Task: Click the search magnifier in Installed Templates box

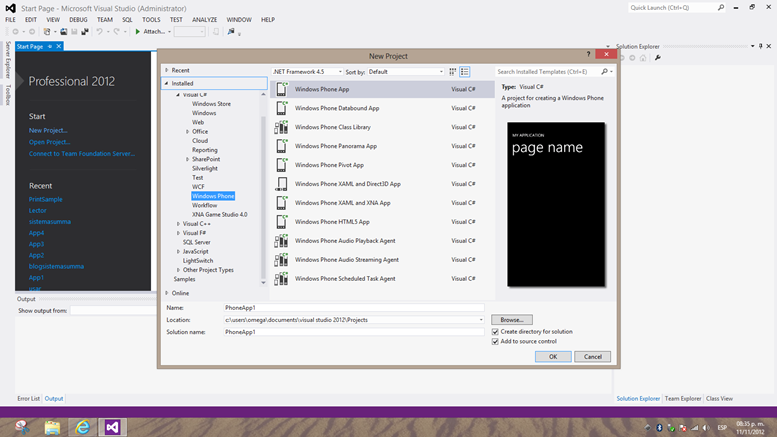Action: pos(605,72)
